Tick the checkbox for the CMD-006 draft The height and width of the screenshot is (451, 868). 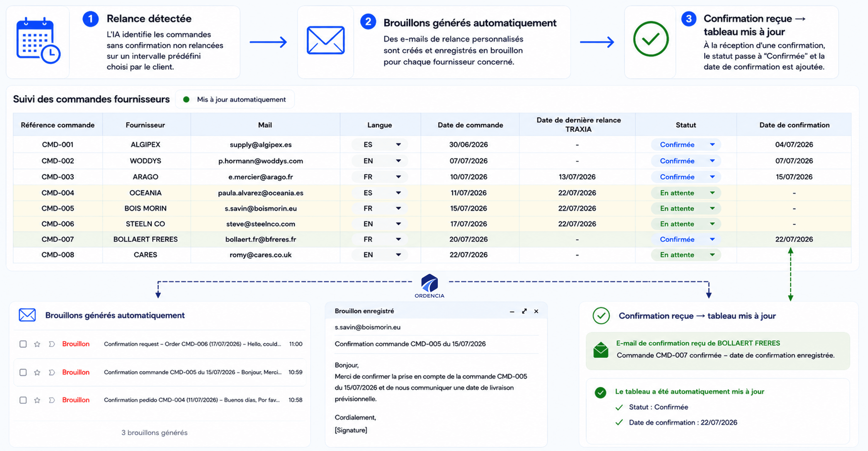point(23,344)
